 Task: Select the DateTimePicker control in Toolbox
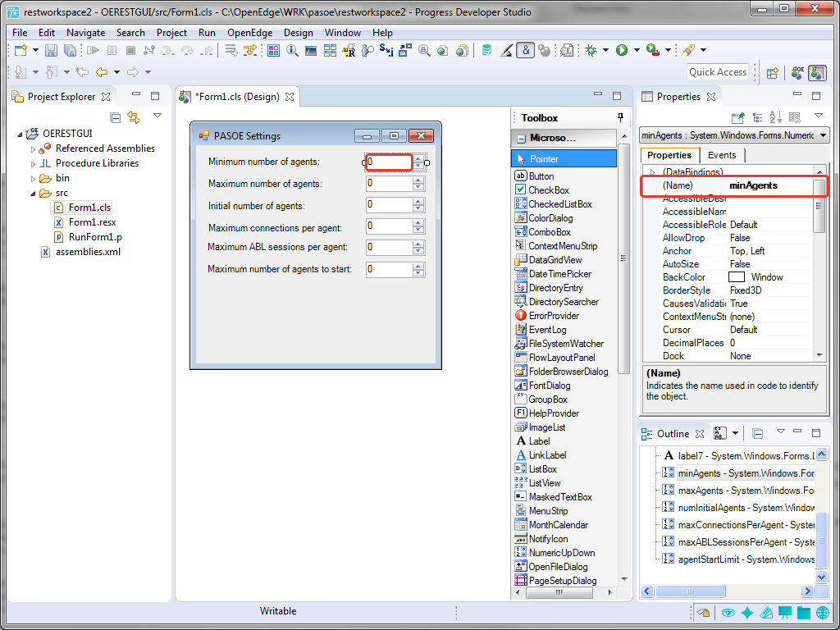559,274
